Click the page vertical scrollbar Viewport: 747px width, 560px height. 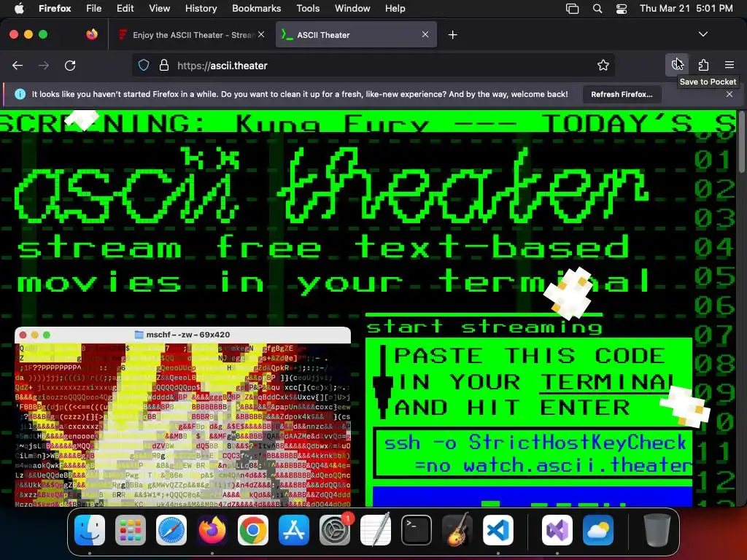(x=742, y=143)
